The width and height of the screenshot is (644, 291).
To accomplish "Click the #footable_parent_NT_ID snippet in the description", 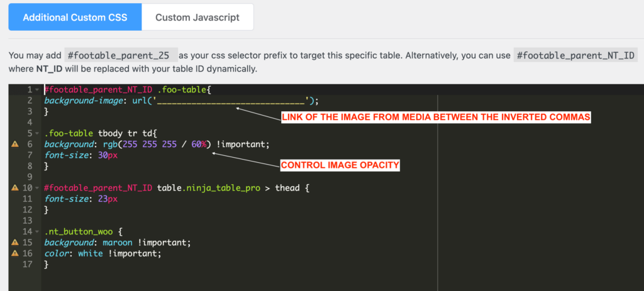I will point(575,55).
